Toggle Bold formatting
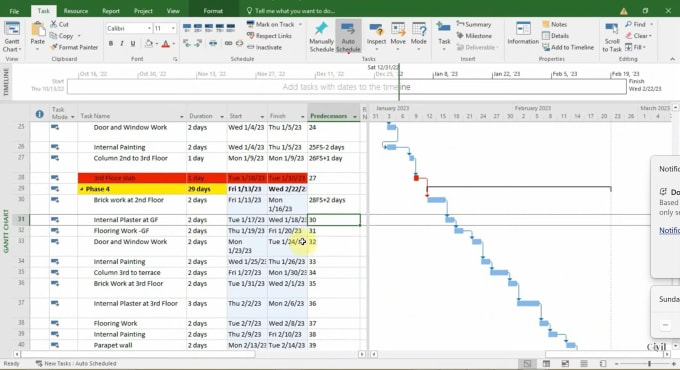 [x=111, y=43]
